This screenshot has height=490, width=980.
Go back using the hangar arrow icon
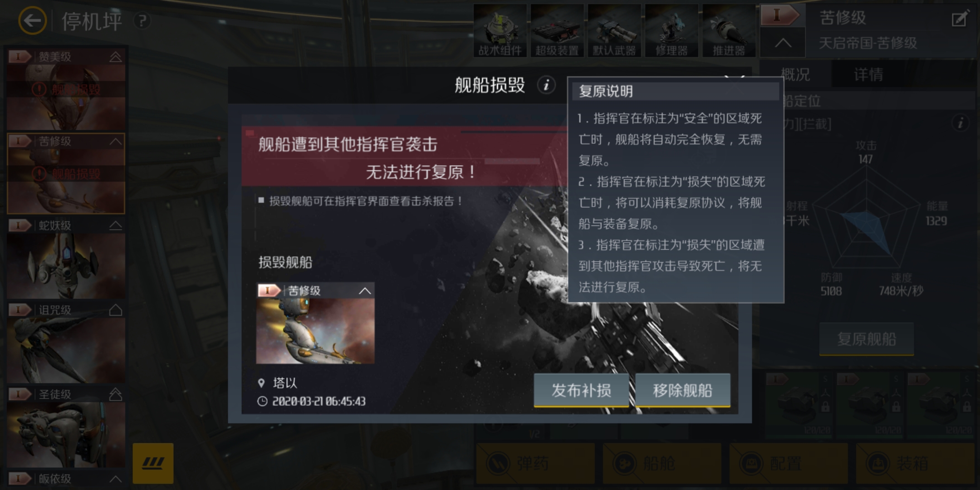(32, 20)
